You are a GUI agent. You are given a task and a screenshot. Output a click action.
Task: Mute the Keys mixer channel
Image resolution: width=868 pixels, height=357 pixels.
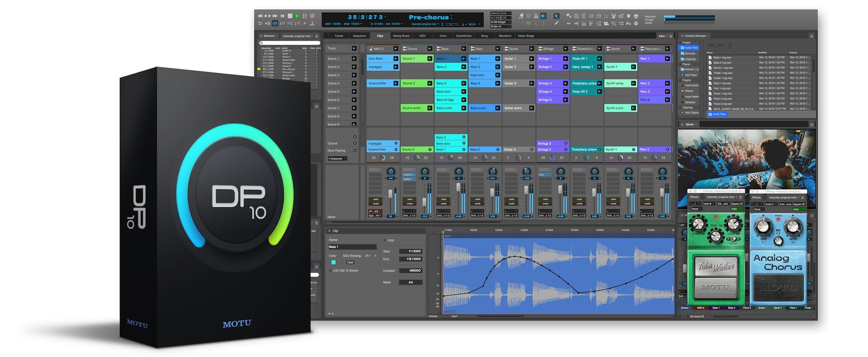coord(477,204)
